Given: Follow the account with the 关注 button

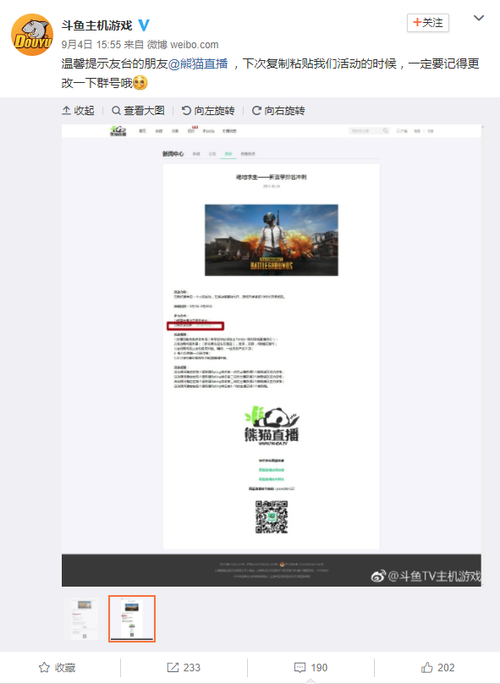Looking at the screenshot, I should point(428,23).
